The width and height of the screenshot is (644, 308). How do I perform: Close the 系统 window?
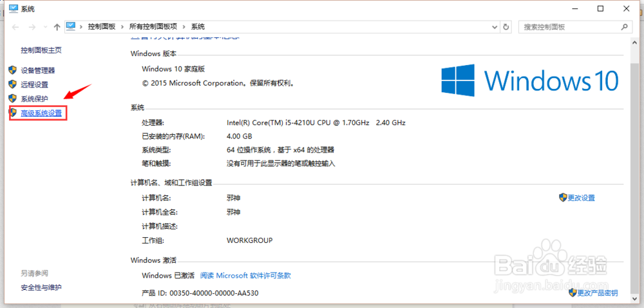[625, 8]
